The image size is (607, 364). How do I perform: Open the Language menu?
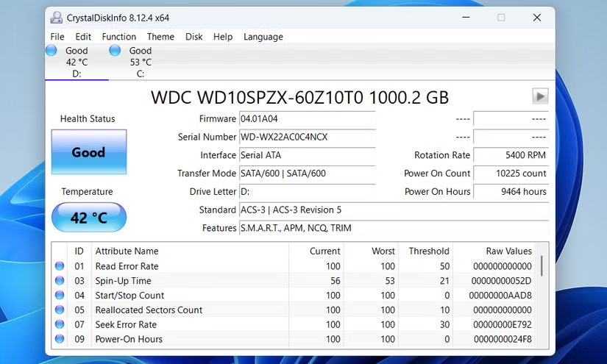pyautogui.click(x=263, y=37)
